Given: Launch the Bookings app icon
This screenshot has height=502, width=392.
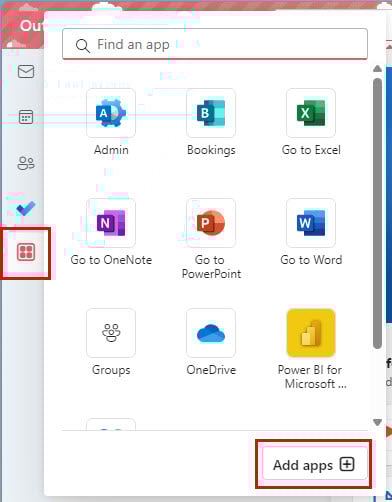Looking at the screenshot, I should pos(211,113).
